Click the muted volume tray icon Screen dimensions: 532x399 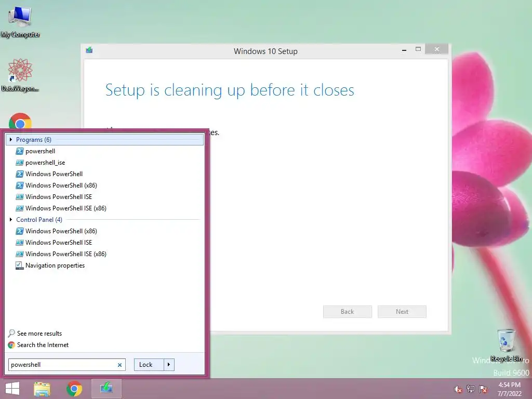pos(458,389)
